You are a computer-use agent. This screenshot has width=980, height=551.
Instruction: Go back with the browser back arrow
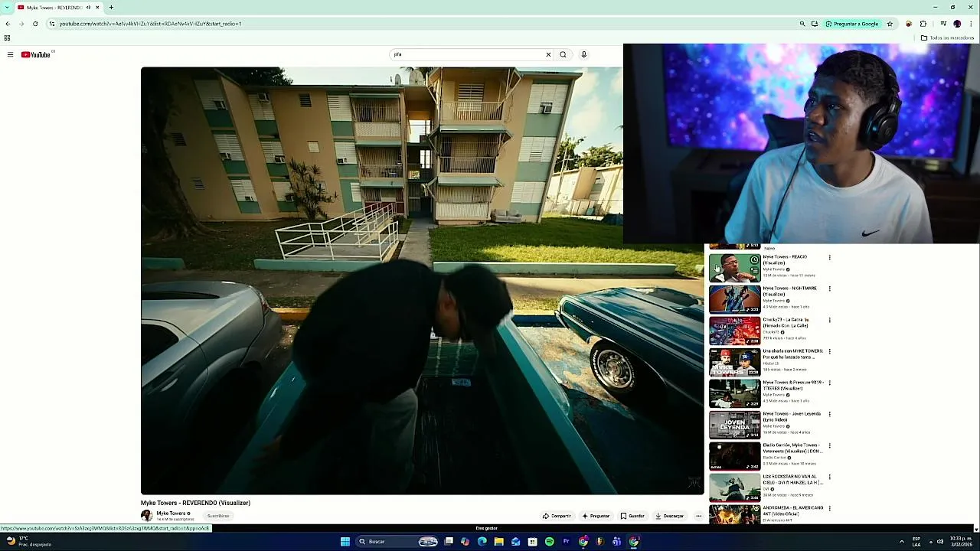click(8, 24)
